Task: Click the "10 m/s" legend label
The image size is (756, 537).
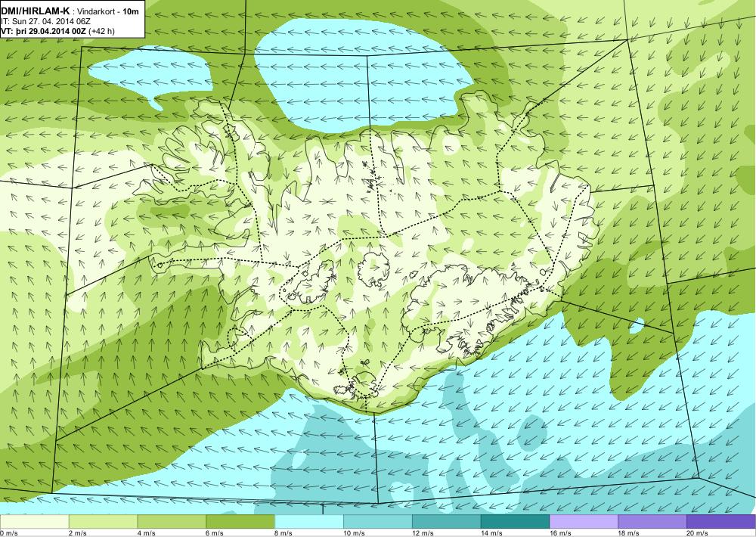Action: tap(355, 533)
